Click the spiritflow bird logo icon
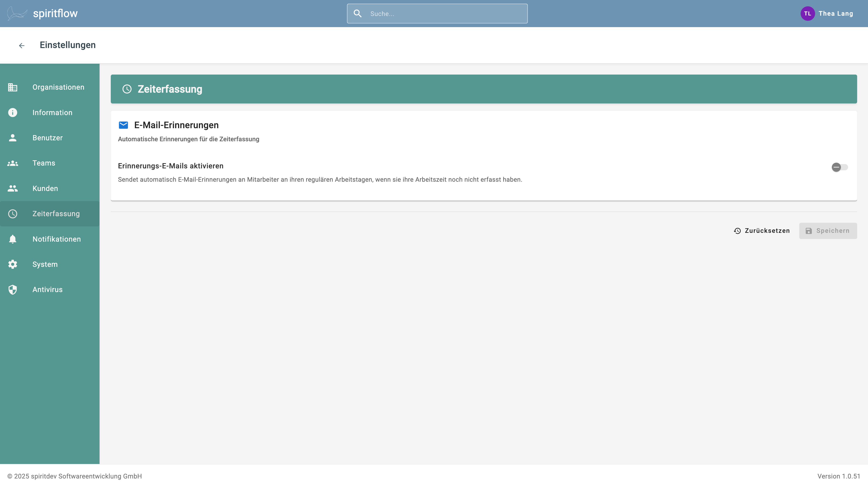 pos(17,14)
